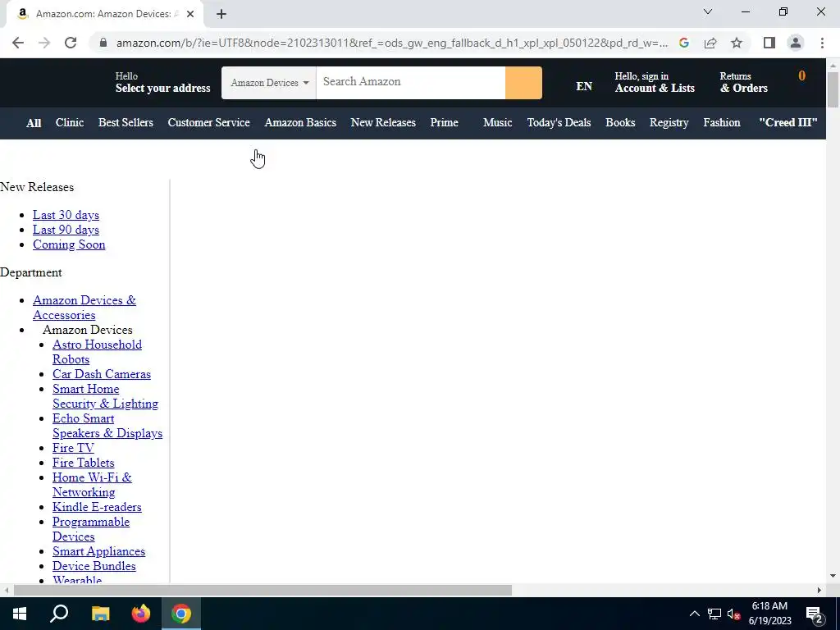Viewport: 840px width, 630px height.
Task: Open the Amazon Devices search category dropdown
Action: pos(269,83)
